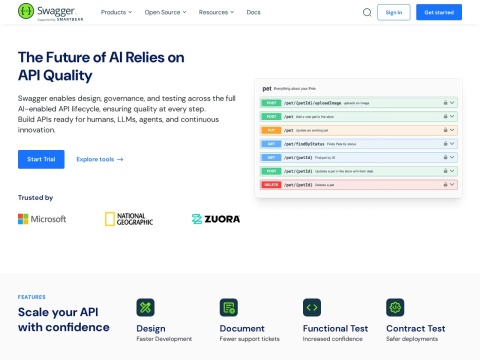Viewport: 480px width, 360px height.
Task: Click the National Geographic logo
Action: coord(129,219)
